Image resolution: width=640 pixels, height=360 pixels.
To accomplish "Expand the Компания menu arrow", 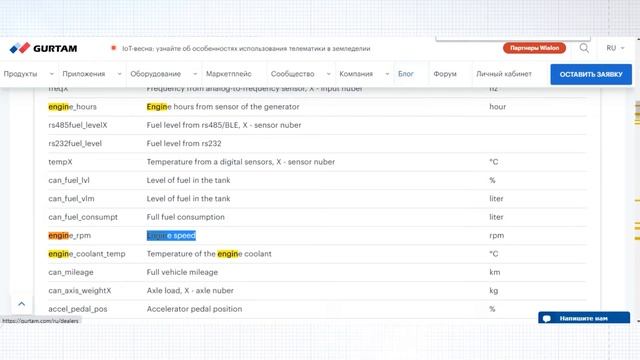I will pyautogui.click(x=387, y=74).
